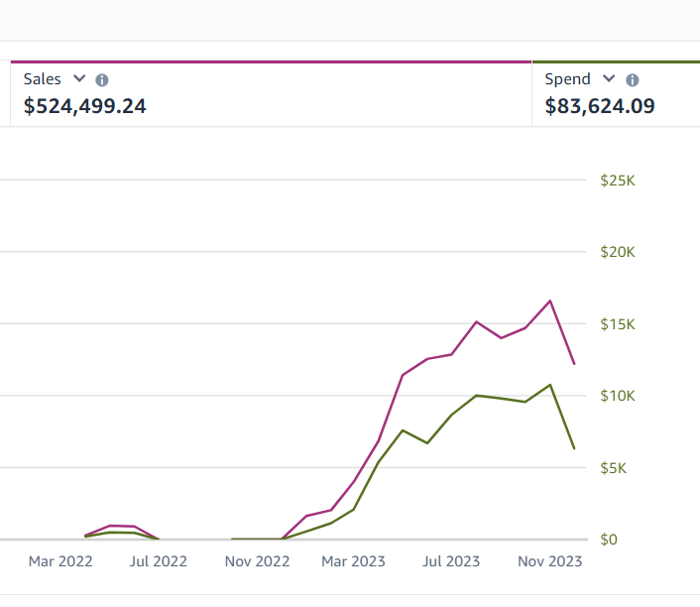Click the Mar 2022 x-axis label
This screenshot has height=607, width=700.
[60, 561]
